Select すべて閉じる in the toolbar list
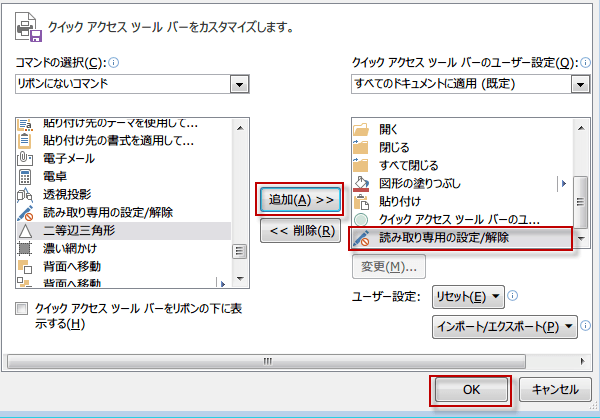This screenshot has width=600, height=418. pyautogui.click(x=462, y=165)
